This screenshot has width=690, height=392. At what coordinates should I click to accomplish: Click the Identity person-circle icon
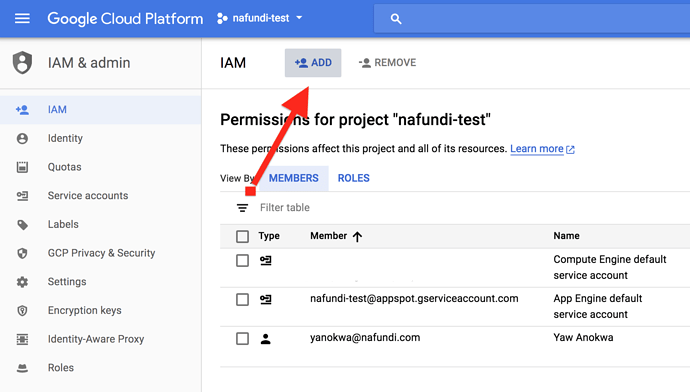22,139
